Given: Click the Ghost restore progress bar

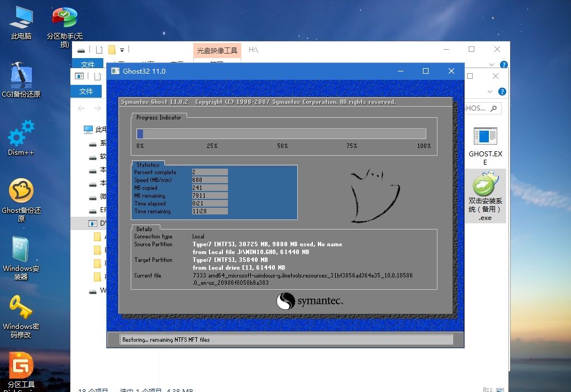Looking at the screenshot, I should coord(281,133).
